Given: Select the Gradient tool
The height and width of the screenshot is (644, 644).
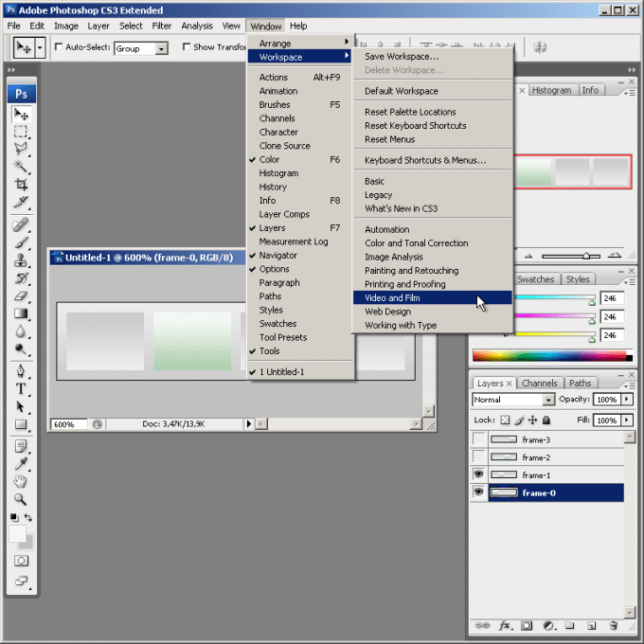Looking at the screenshot, I should pyautogui.click(x=21, y=313).
